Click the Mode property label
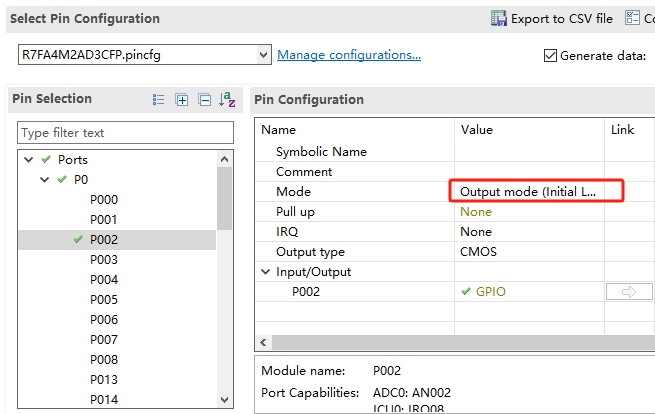 tap(293, 192)
